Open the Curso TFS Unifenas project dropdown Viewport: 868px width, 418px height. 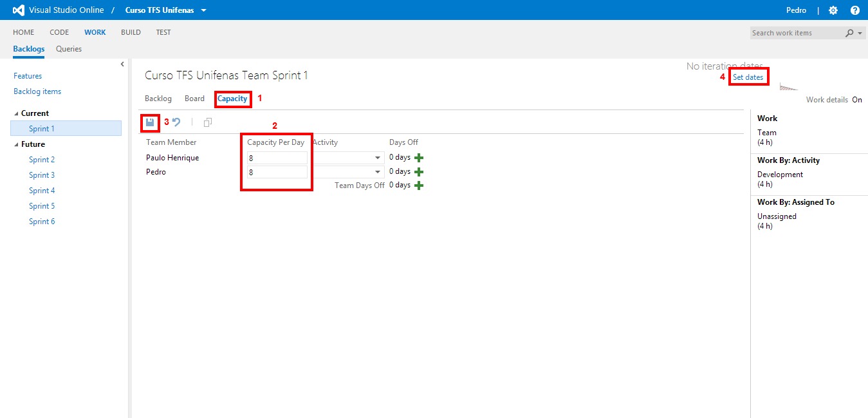click(x=204, y=10)
